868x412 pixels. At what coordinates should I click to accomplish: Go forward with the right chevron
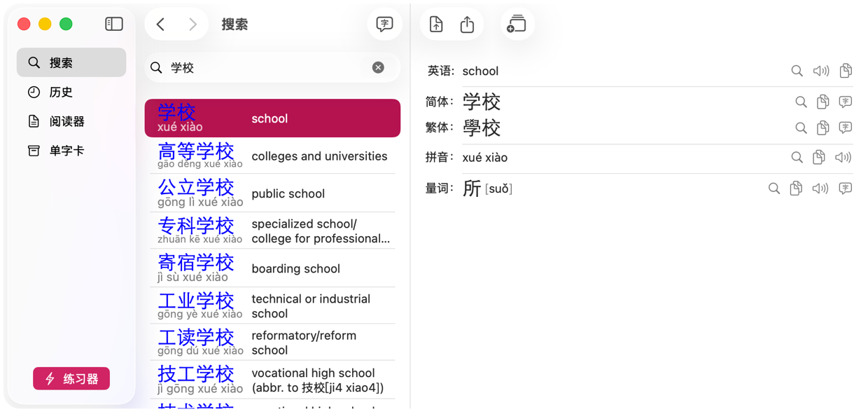(x=193, y=25)
